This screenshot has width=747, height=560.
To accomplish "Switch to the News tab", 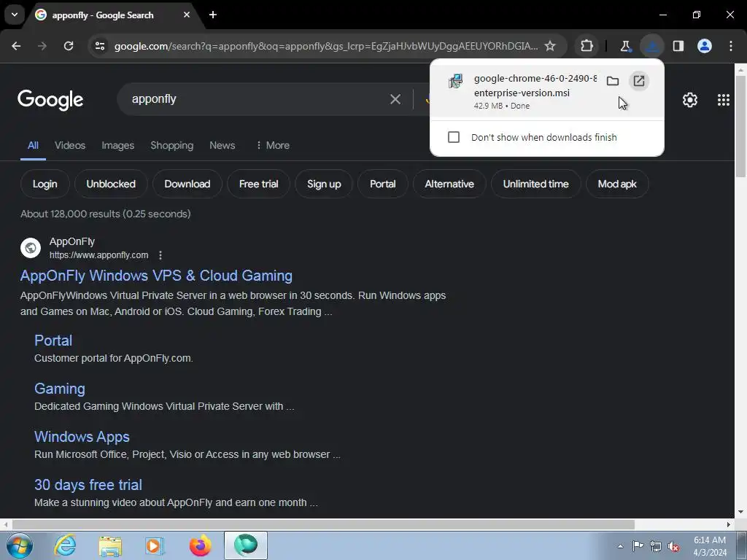I will 222,145.
